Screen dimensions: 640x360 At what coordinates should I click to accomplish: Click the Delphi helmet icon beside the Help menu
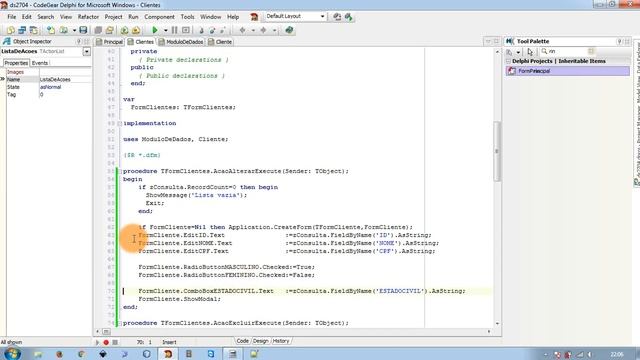coord(254,17)
